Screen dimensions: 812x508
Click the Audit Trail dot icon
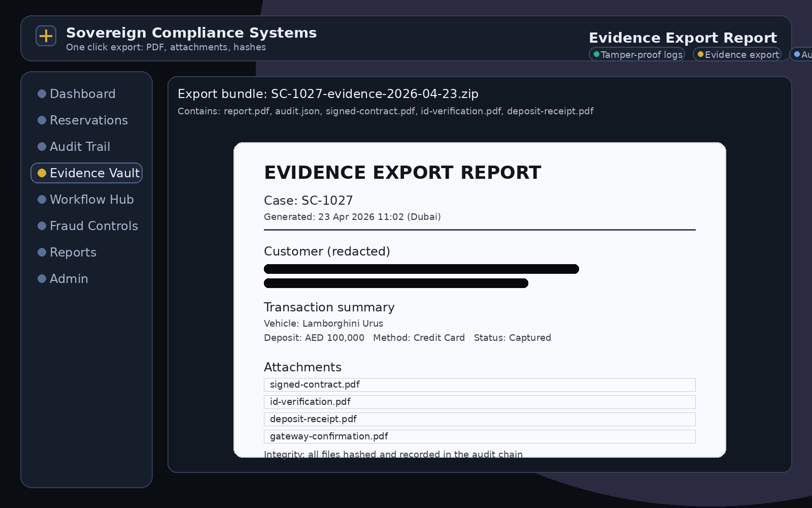42,146
